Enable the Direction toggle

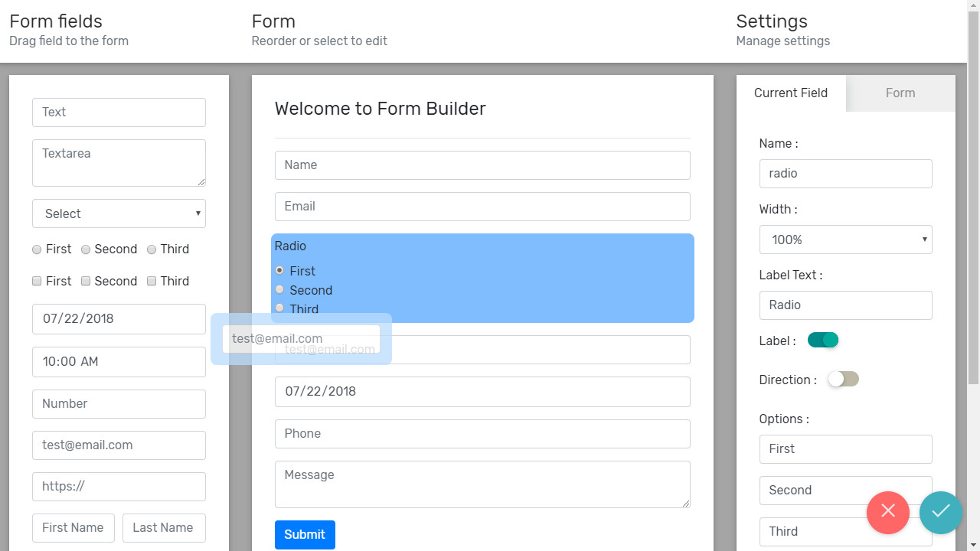[x=843, y=379]
